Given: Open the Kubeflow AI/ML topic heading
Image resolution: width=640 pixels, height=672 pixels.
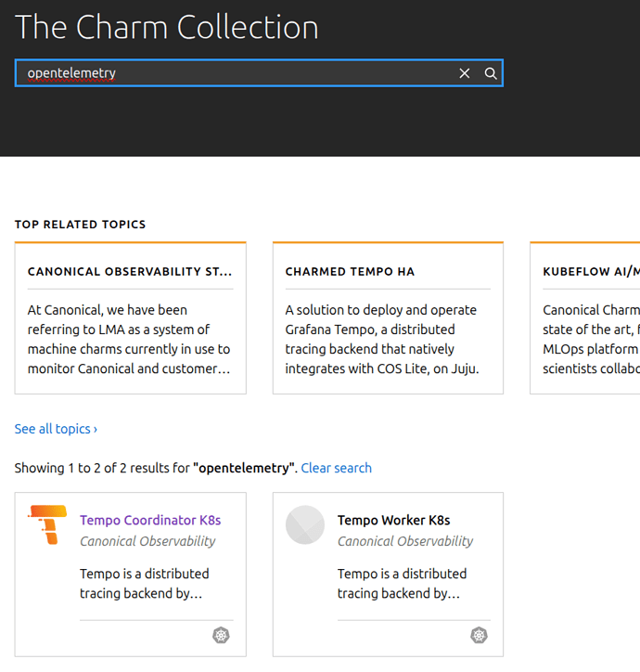Looking at the screenshot, I should [591, 272].
